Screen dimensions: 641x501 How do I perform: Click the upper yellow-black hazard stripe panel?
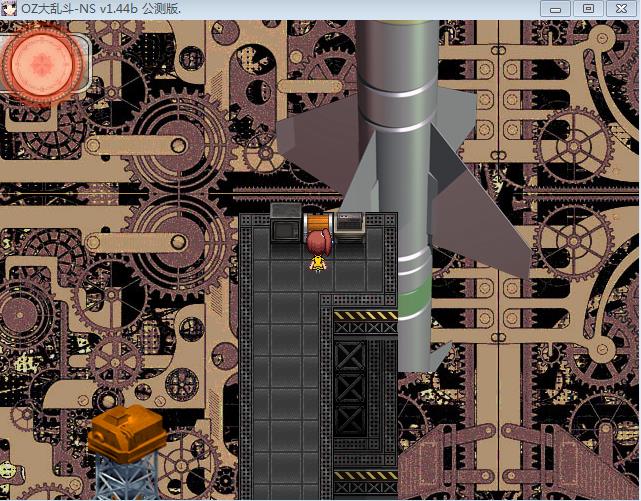point(365,316)
